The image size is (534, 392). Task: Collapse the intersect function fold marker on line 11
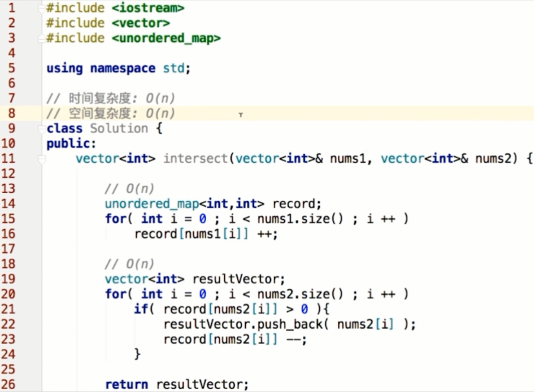point(42,159)
